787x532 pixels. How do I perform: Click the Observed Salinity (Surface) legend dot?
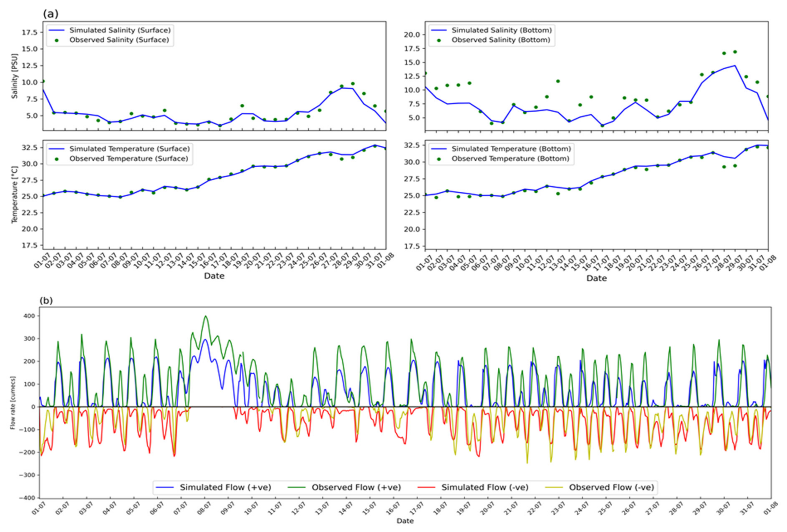point(57,40)
